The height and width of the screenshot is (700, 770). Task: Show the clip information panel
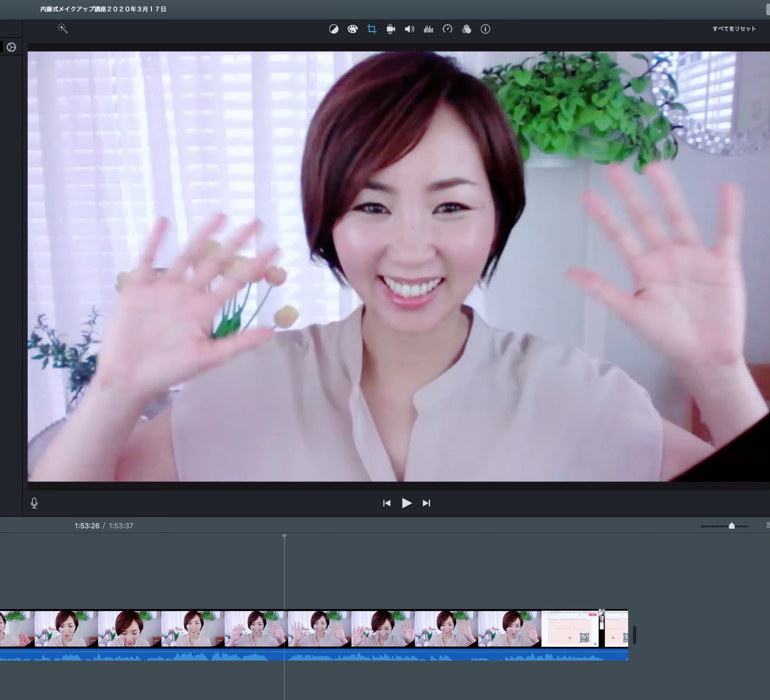[485, 29]
